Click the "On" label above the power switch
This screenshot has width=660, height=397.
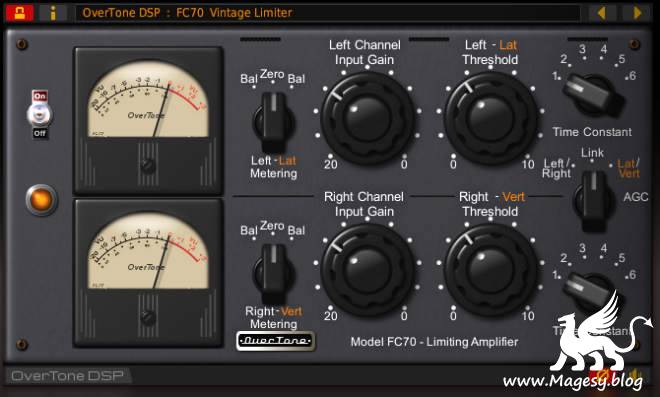[40, 96]
